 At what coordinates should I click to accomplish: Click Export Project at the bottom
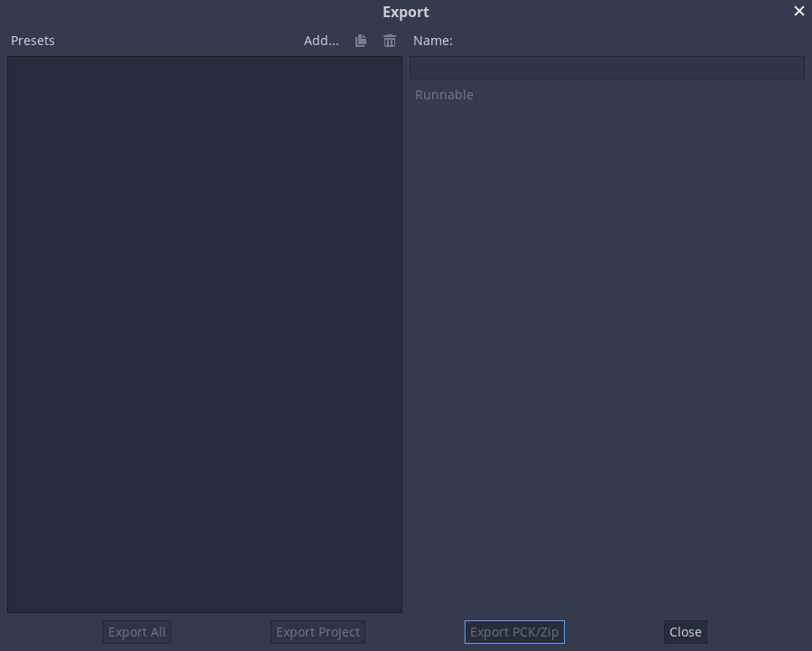[318, 632]
